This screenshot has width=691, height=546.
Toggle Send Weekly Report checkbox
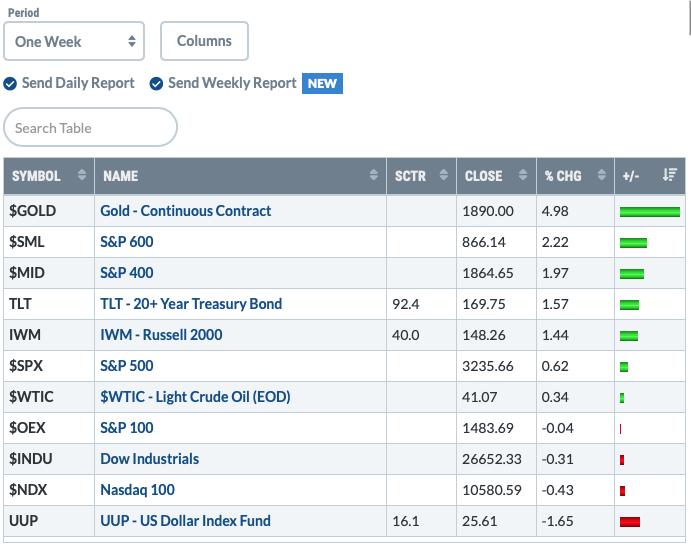click(x=156, y=83)
